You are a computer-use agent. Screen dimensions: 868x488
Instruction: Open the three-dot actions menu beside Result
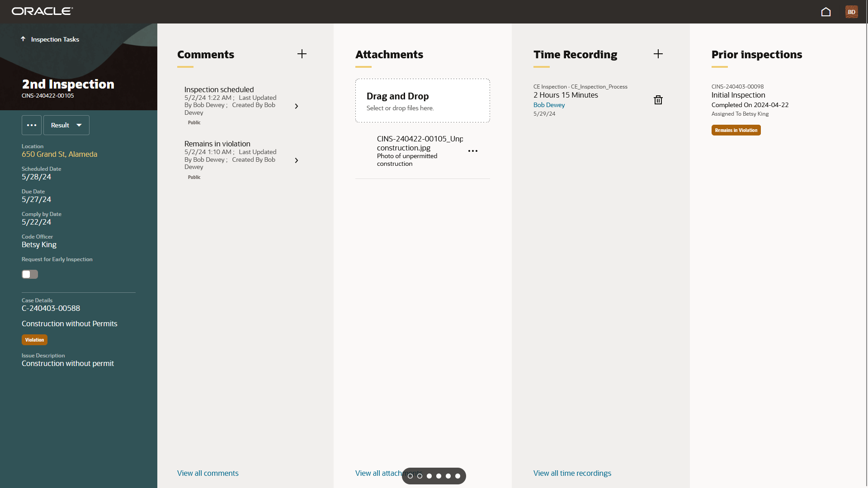coord(32,125)
